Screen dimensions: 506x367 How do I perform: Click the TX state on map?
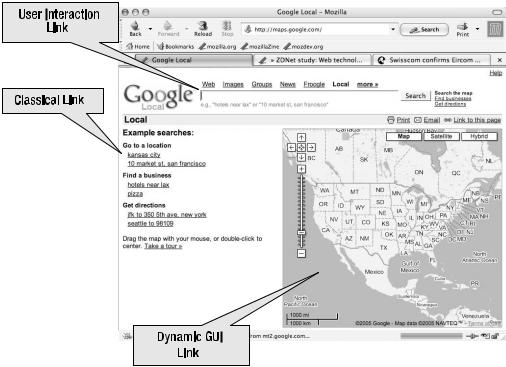click(x=384, y=248)
